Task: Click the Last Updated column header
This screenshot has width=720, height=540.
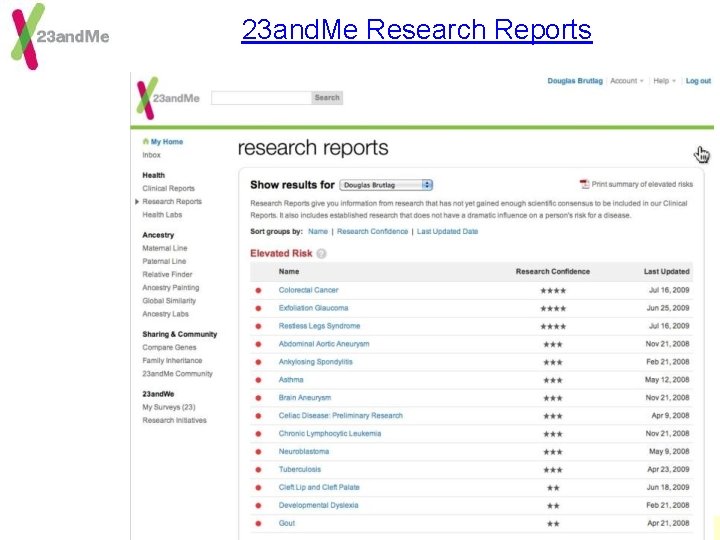Action: click(666, 271)
